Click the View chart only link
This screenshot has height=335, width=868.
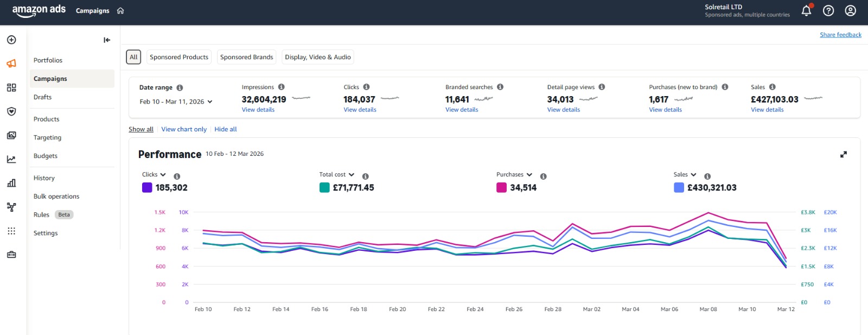tap(184, 129)
